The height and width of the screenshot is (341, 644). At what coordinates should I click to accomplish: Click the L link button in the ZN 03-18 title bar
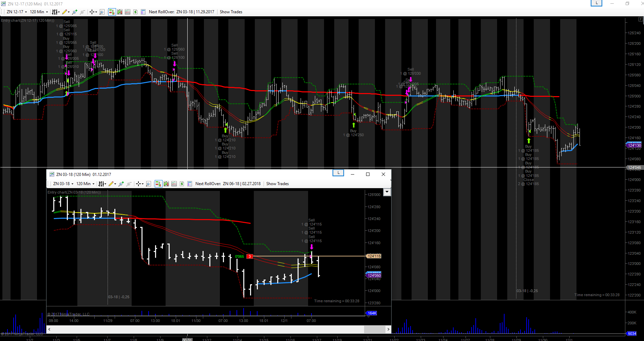point(338,173)
